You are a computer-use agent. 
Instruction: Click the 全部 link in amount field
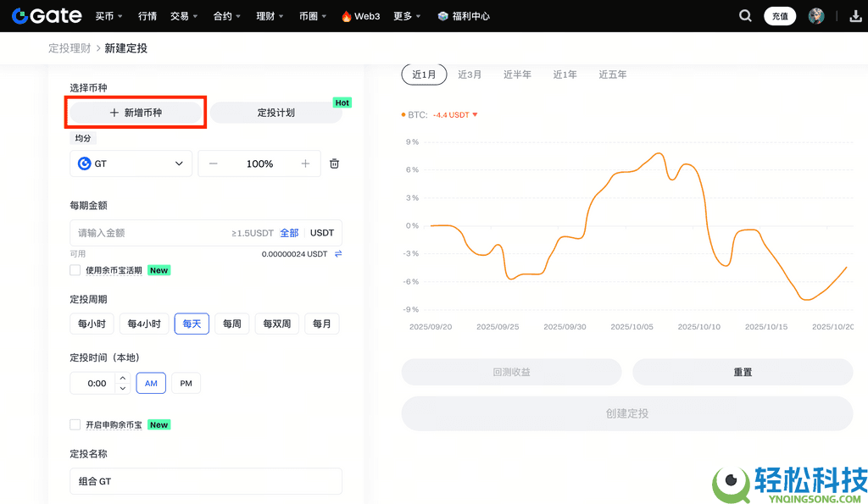pos(289,232)
